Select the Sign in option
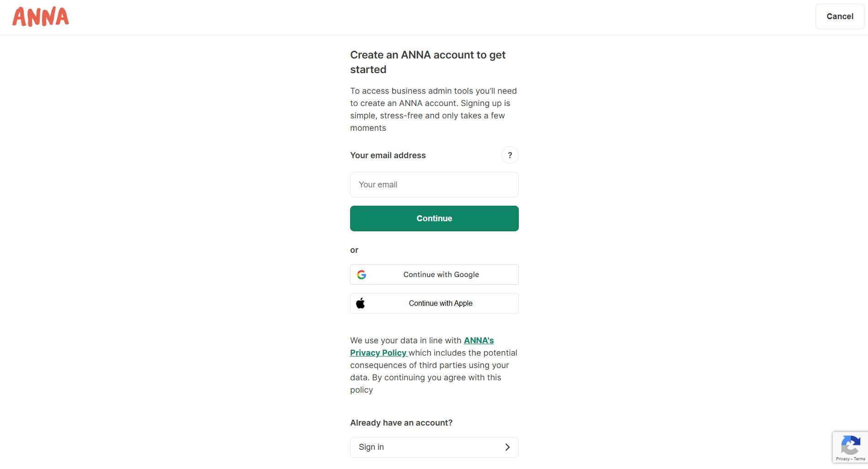The width and height of the screenshot is (868, 469). [x=434, y=447]
